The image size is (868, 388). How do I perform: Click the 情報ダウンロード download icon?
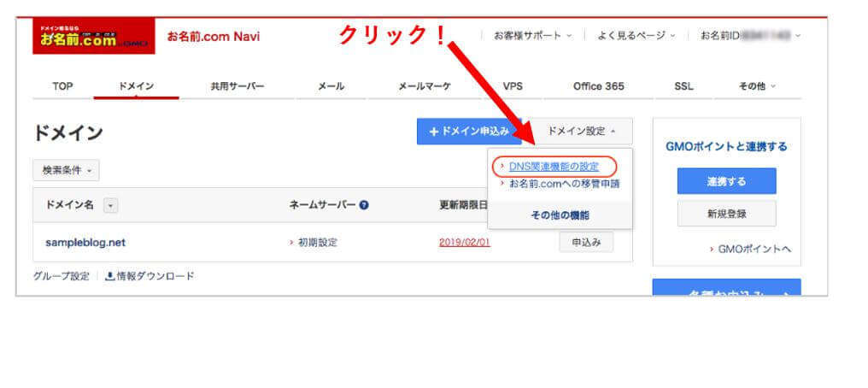click(109, 276)
